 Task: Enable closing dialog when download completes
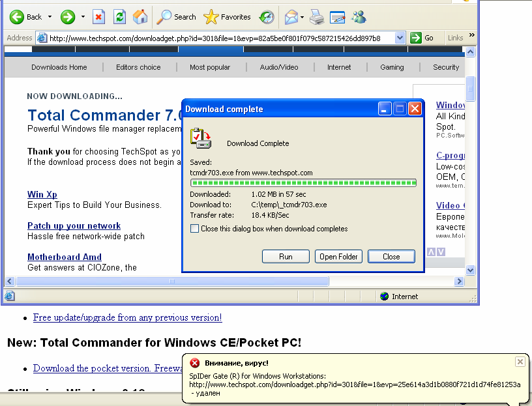(194, 229)
